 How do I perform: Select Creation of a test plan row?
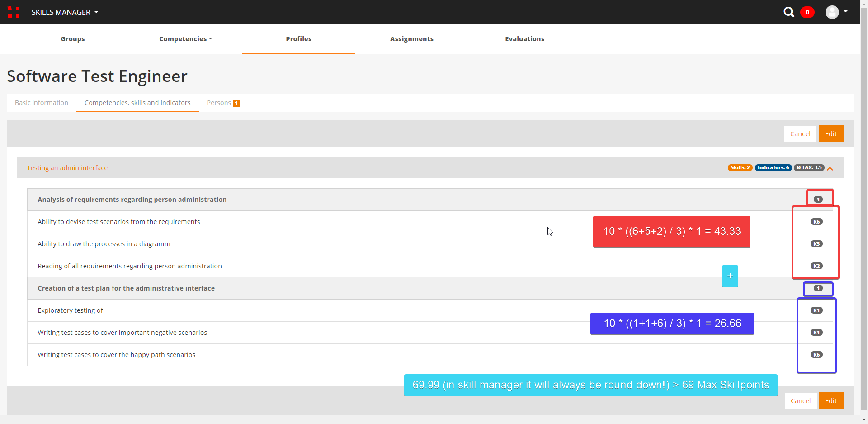430,288
